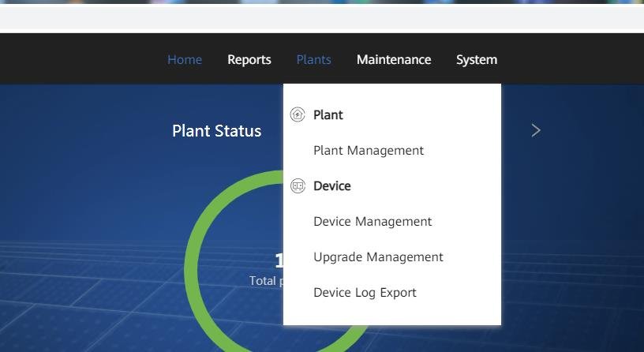Expand the System menu
Screen dimensions: 644x352
477,60
